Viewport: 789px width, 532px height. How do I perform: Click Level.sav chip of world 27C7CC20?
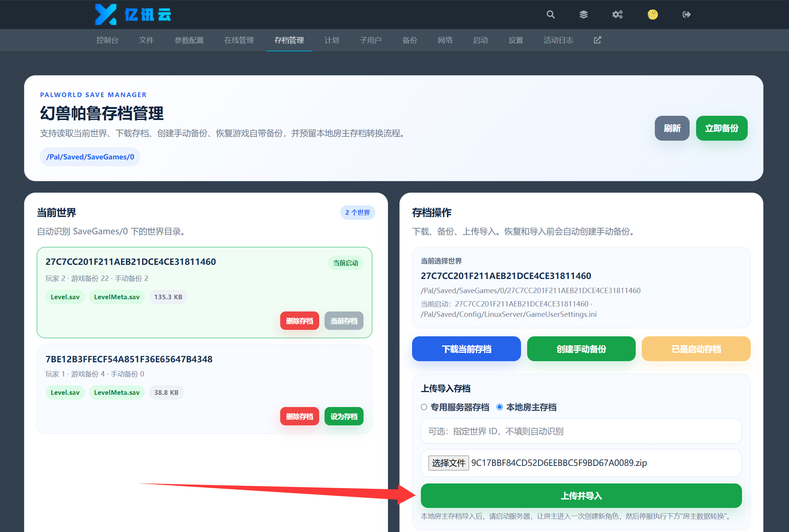65,297
